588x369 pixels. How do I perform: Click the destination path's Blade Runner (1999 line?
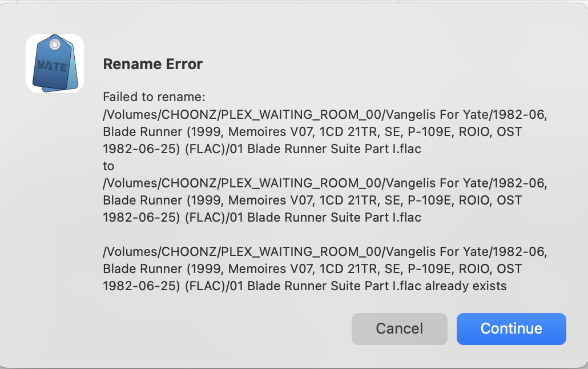pos(312,200)
